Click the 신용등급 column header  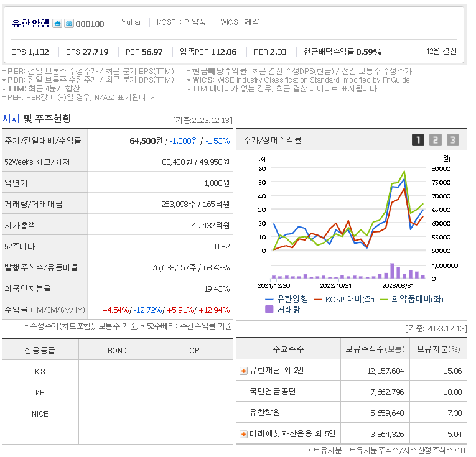coord(40,351)
